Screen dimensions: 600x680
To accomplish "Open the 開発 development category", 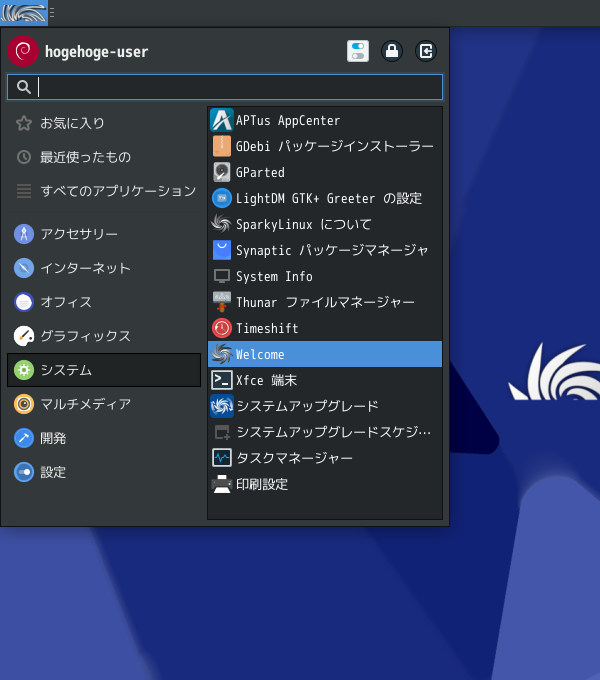I will pyautogui.click(x=104, y=438).
